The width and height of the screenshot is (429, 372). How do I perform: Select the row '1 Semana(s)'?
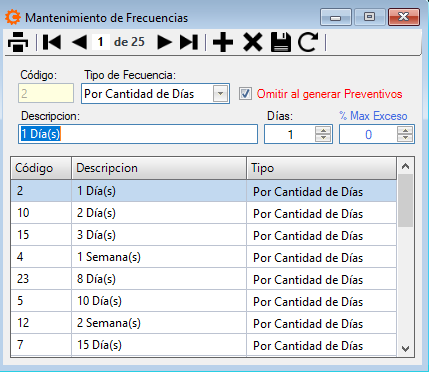(204, 257)
